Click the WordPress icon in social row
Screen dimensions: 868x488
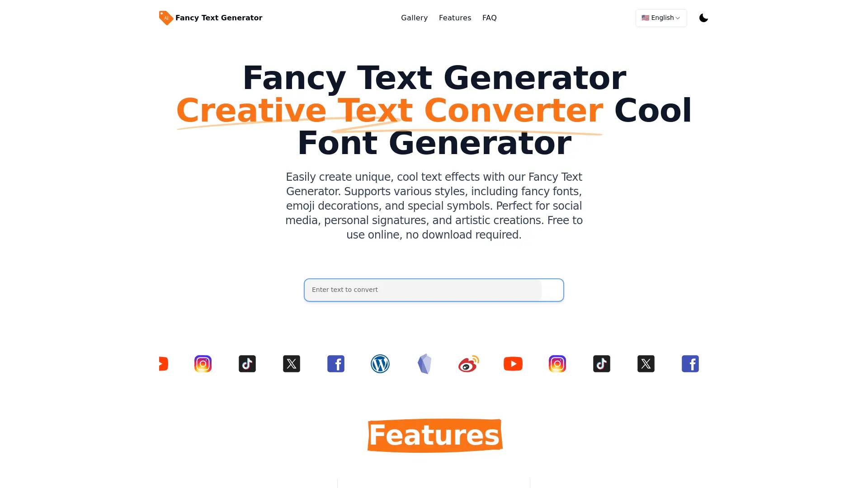click(x=380, y=363)
